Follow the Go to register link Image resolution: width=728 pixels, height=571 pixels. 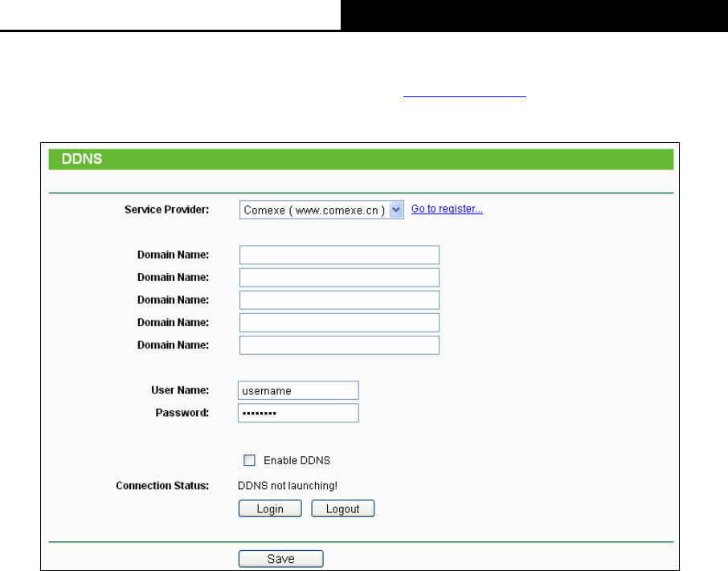[x=447, y=209]
